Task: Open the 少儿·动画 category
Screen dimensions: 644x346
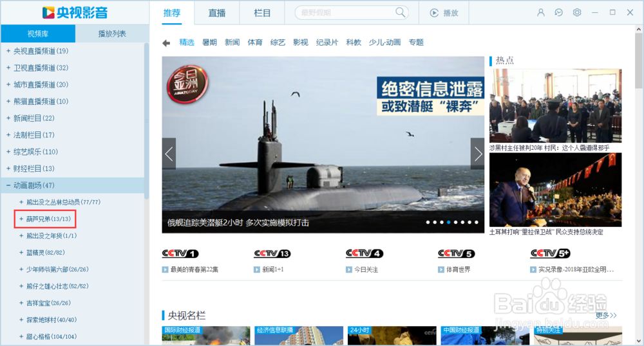Action: (385, 42)
